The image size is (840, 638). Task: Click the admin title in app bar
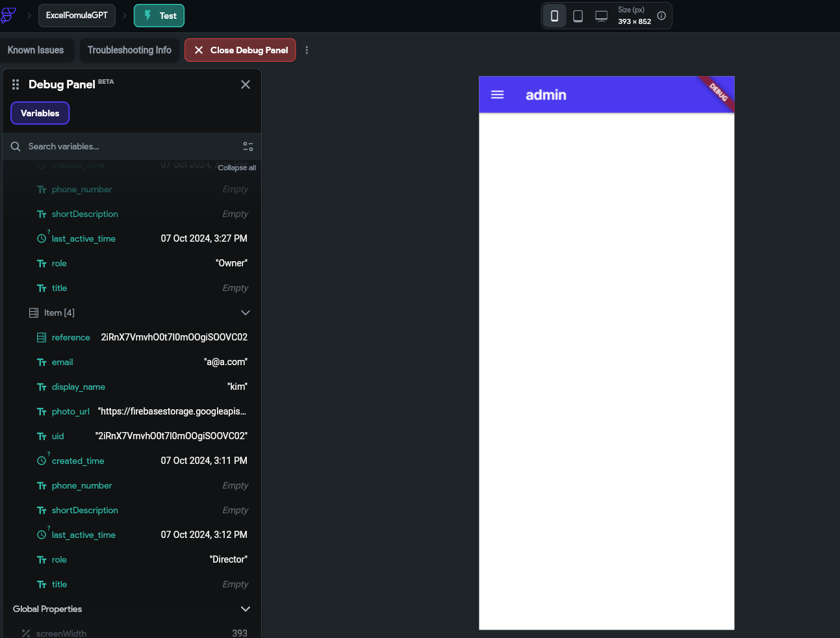pos(546,95)
